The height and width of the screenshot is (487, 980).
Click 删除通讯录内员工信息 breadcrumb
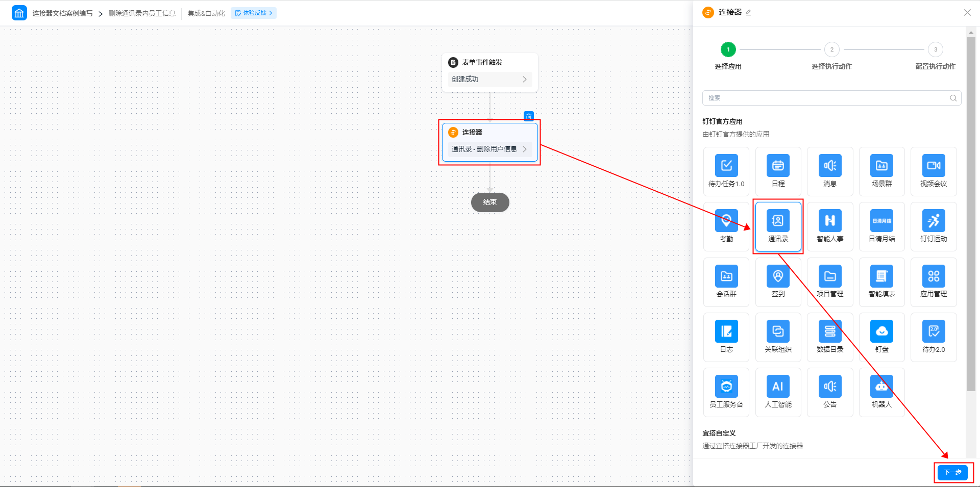coord(142,13)
